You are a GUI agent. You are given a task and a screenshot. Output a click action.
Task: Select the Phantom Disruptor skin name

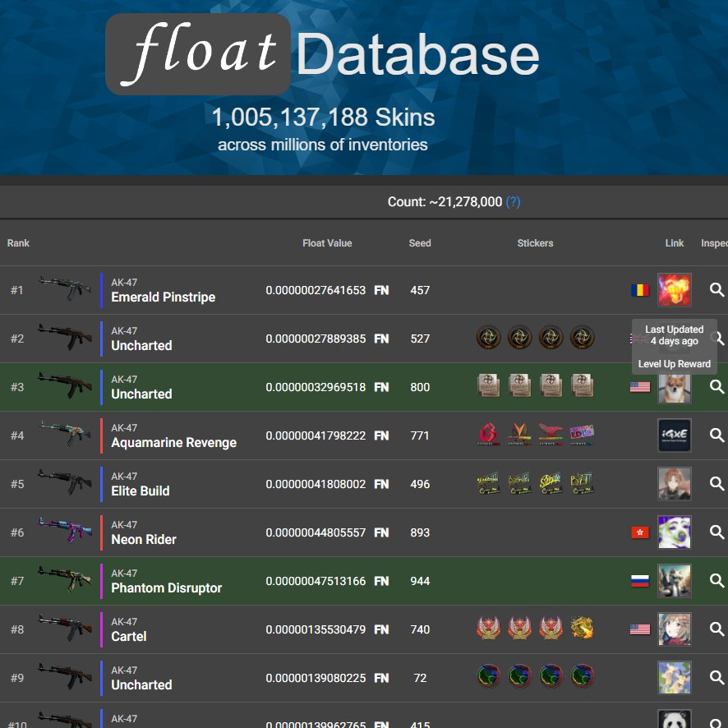point(166,587)
